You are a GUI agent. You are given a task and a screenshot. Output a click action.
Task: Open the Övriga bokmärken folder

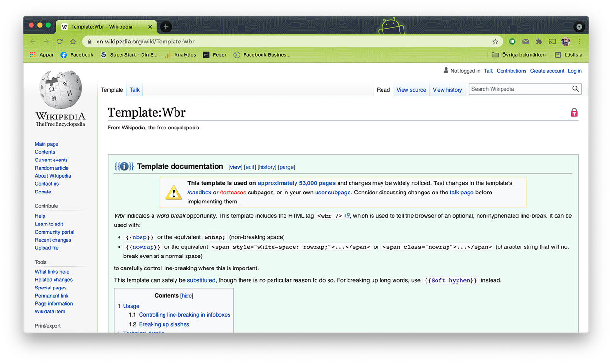click(519, 55)
